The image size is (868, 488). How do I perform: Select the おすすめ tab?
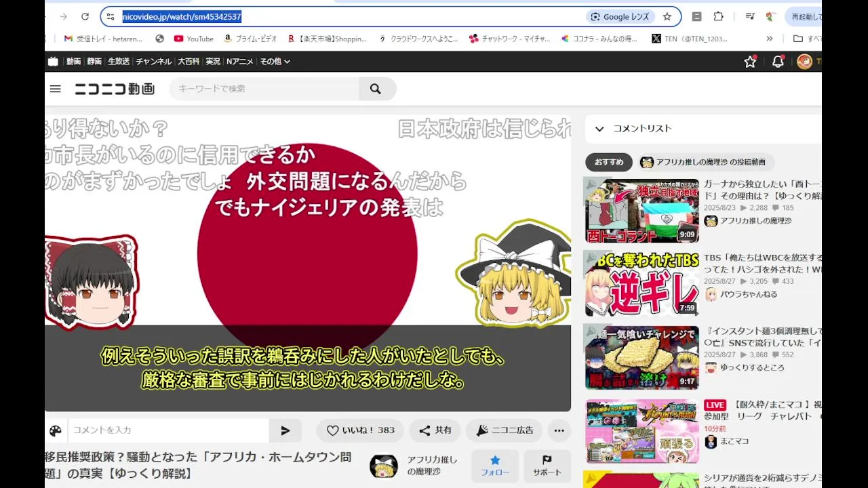[609, 162]
